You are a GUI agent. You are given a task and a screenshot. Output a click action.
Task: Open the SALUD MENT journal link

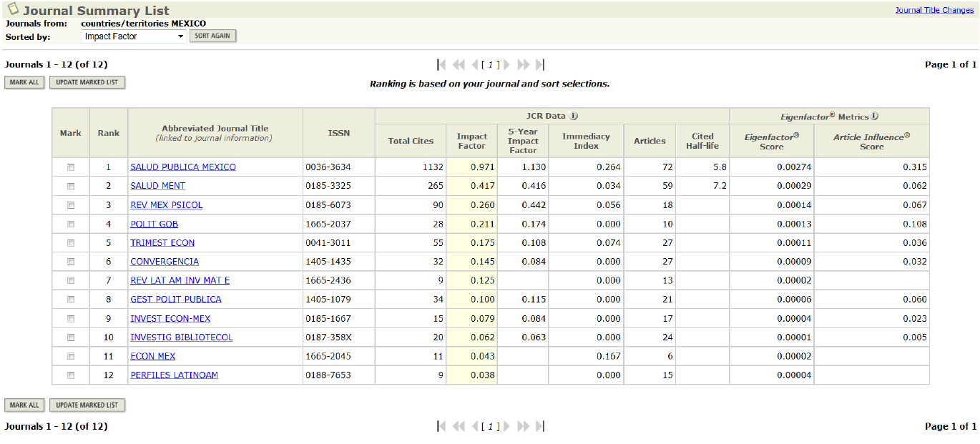(157, 186)
